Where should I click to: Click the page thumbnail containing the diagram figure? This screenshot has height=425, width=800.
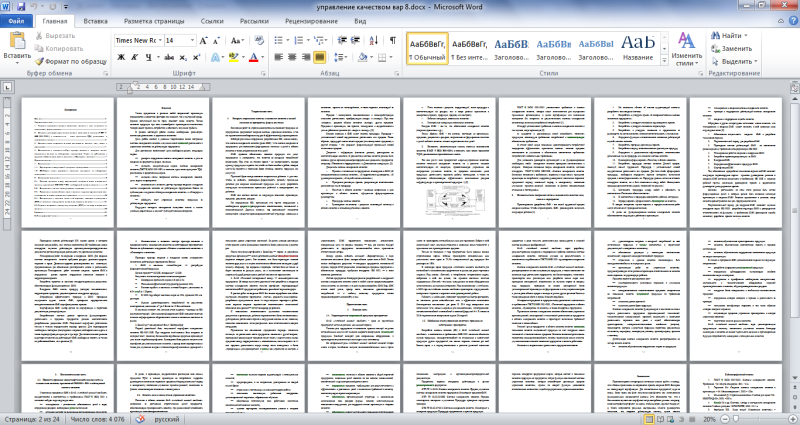(x=449, y=162)
